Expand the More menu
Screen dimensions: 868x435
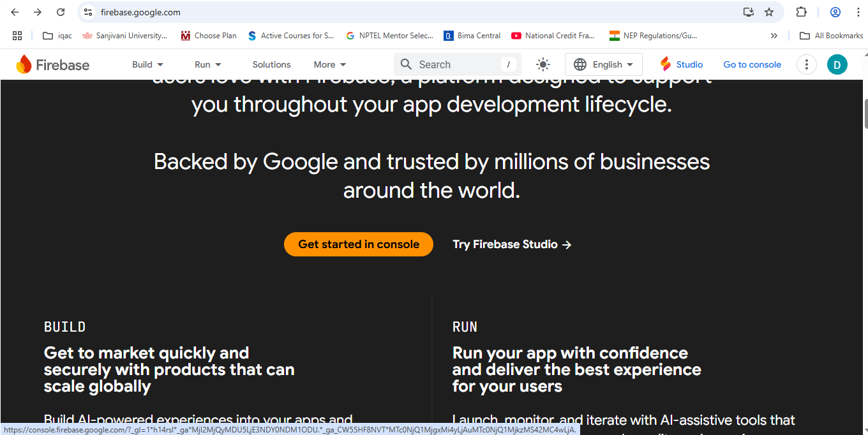click(x=330, y=64)
